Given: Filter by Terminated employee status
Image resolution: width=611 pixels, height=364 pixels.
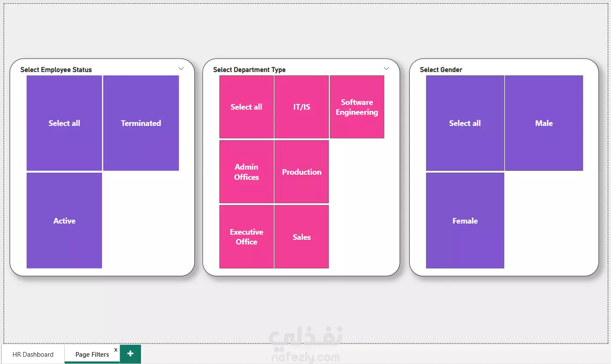Looking at the screenshot, I should [141, 123].
